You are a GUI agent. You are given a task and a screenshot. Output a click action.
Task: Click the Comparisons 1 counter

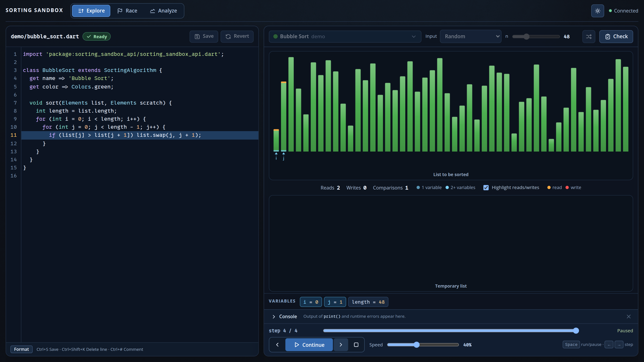point(390,188)
